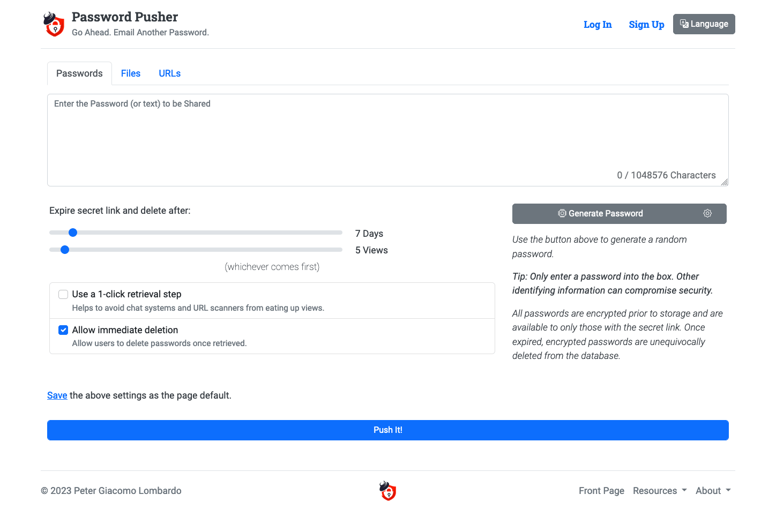Open the About dropdown in footer
Image resolution: width=776 pixels, height=532 pixels.
click(713, 491)
